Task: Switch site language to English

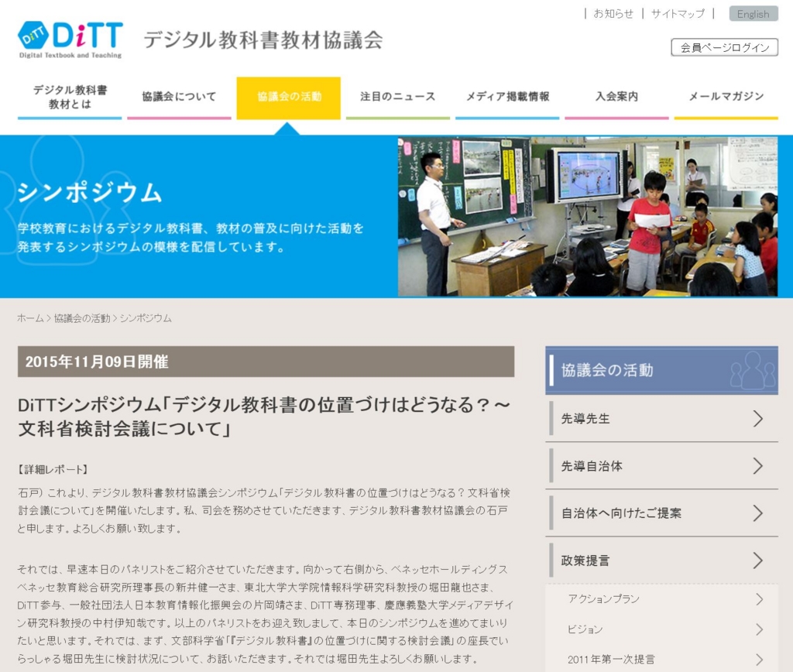Action: 752,13
